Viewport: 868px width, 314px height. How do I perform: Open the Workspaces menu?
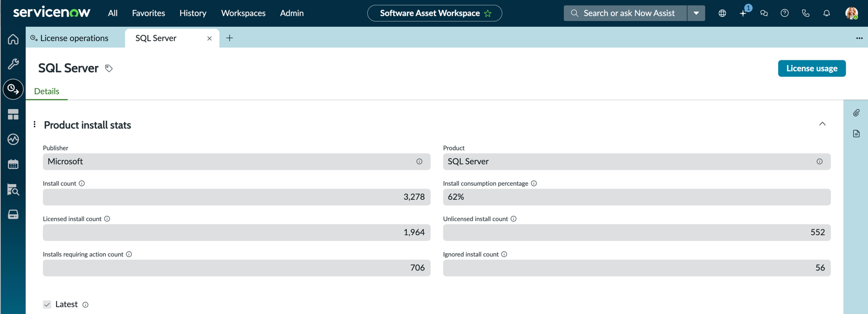pyautogui.click(x=243, y=13)
